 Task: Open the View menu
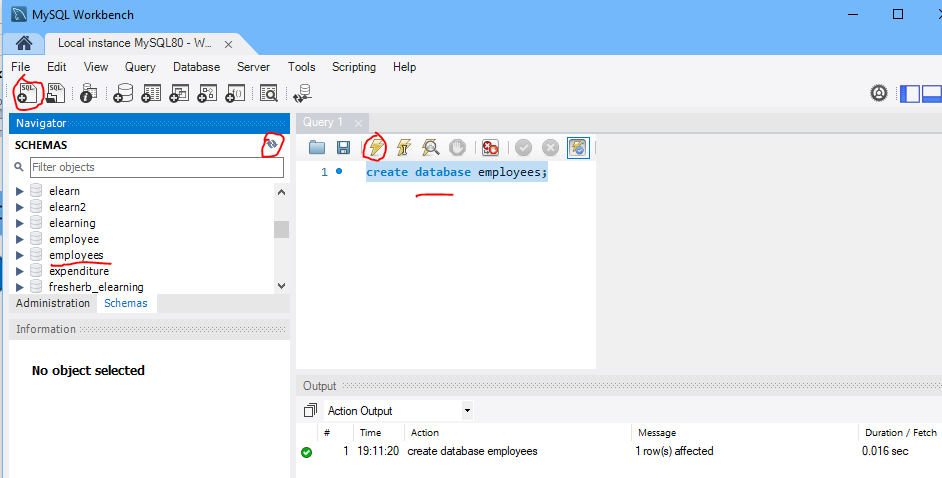click(96, 67)
